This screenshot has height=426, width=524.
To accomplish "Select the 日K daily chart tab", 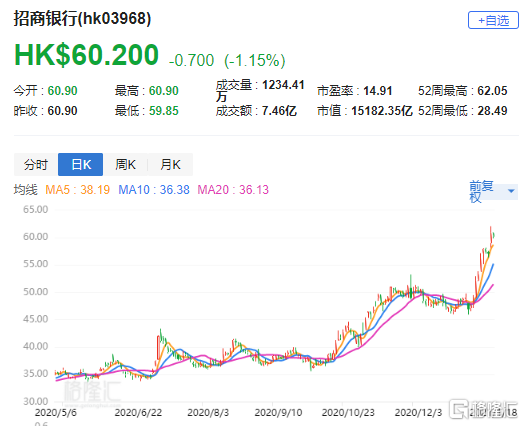I will click(81, 164).
